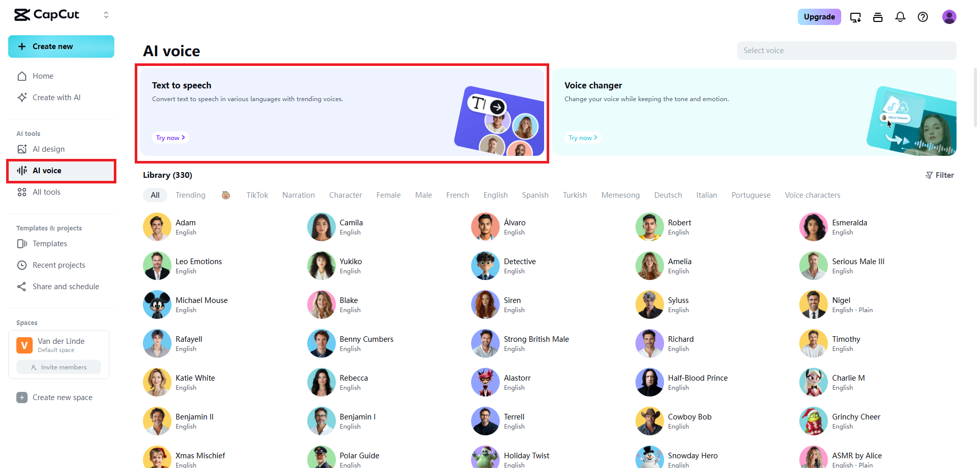This screenshot has width=980, height=468.
Task: Click the Half-Blood Prince voice avatar
Action: tap(650, 382)
